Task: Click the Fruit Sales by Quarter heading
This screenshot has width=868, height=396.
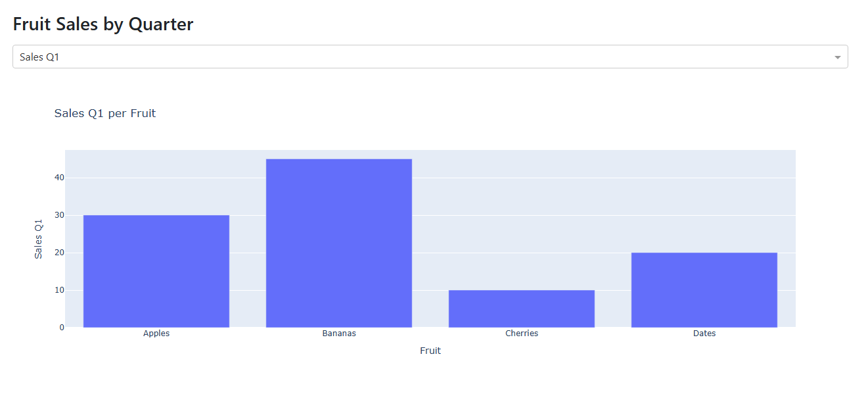Action: click(x=103, y=24)
